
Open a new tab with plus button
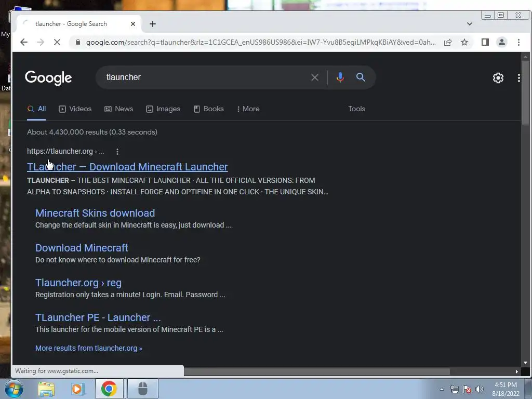point(153,24)
